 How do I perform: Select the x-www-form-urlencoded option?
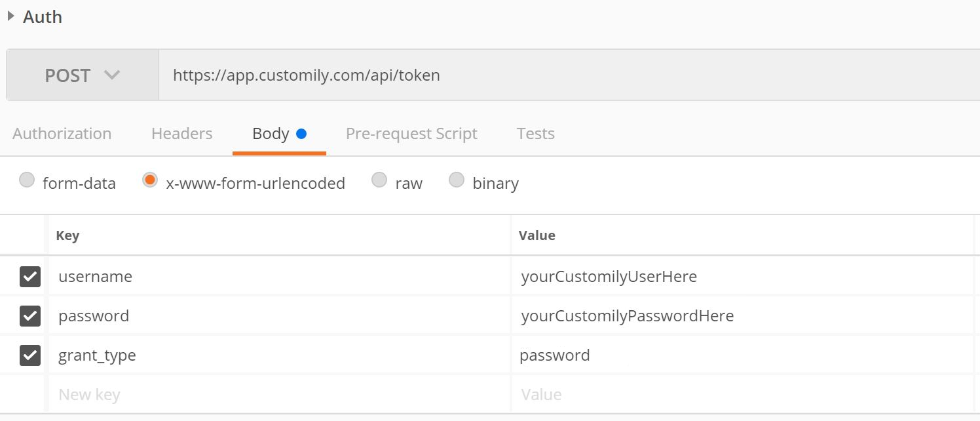pyautogui.click(x=149, y=179)
